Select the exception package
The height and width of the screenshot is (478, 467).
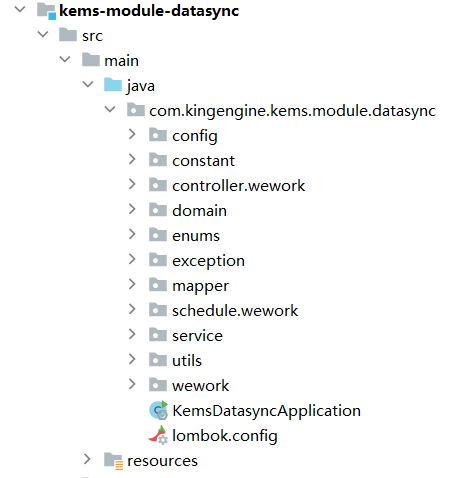tap(208, 261)
